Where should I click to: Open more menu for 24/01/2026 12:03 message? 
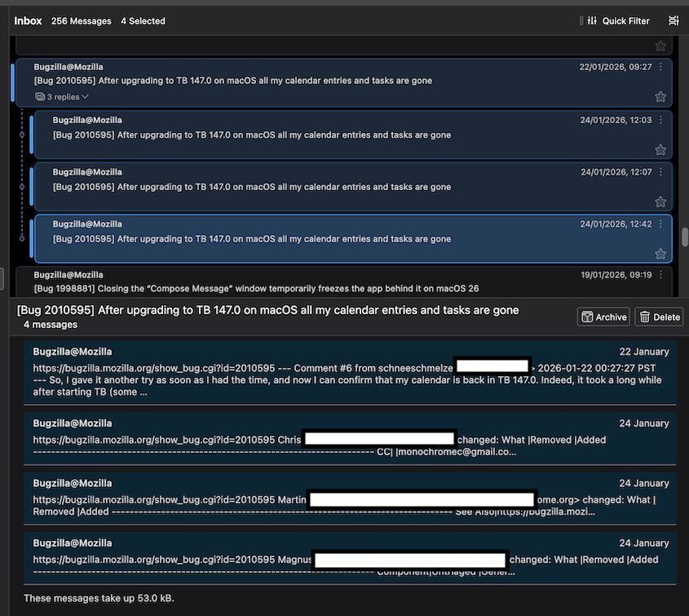click(x=660, y=120)
